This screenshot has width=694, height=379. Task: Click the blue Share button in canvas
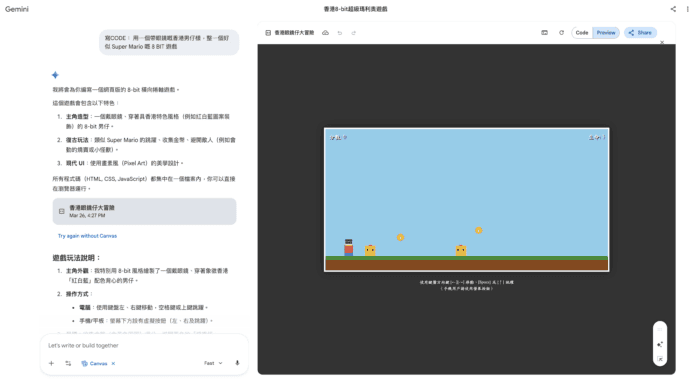[x=640, y=33]
